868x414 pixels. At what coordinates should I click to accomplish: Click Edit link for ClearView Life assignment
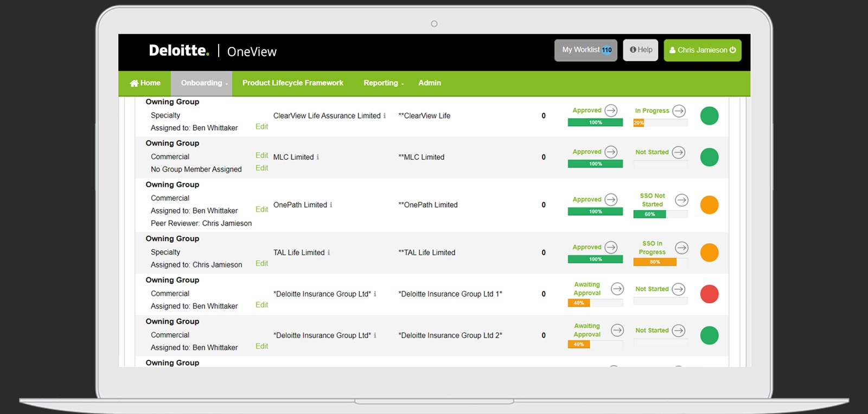coord(261,126)
